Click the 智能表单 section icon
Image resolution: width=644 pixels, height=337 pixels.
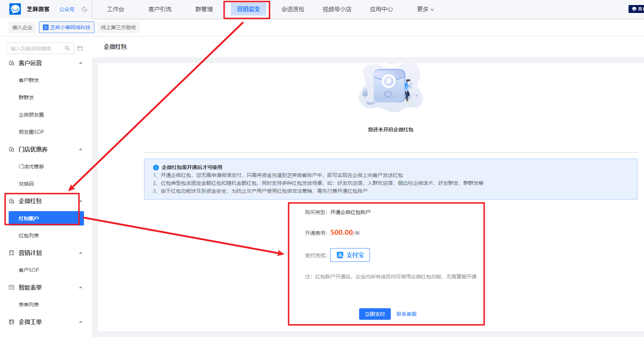pos(12,287)
